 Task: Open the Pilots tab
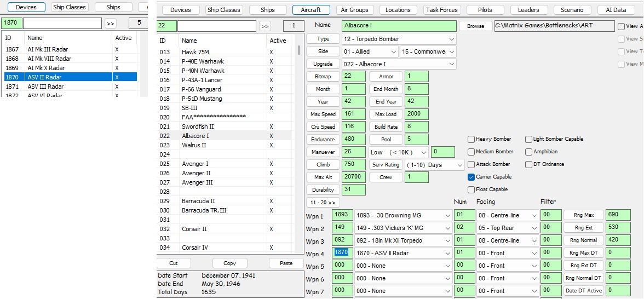(485, 10)
